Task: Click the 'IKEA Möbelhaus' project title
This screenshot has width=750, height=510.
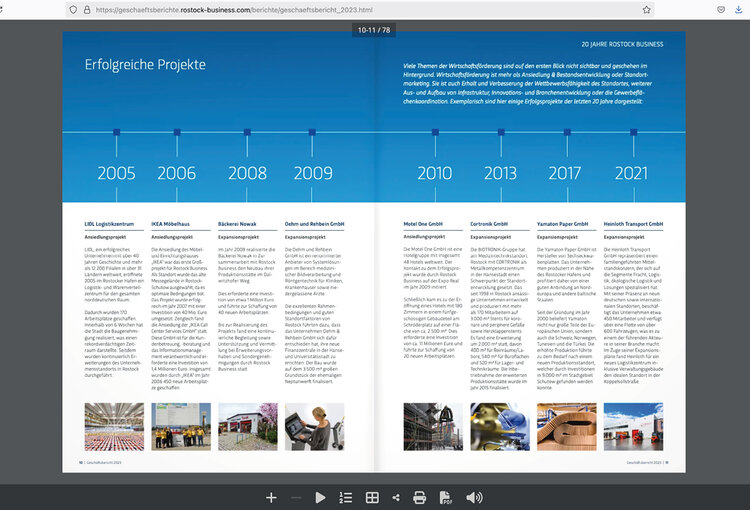Action: (171, 224)
